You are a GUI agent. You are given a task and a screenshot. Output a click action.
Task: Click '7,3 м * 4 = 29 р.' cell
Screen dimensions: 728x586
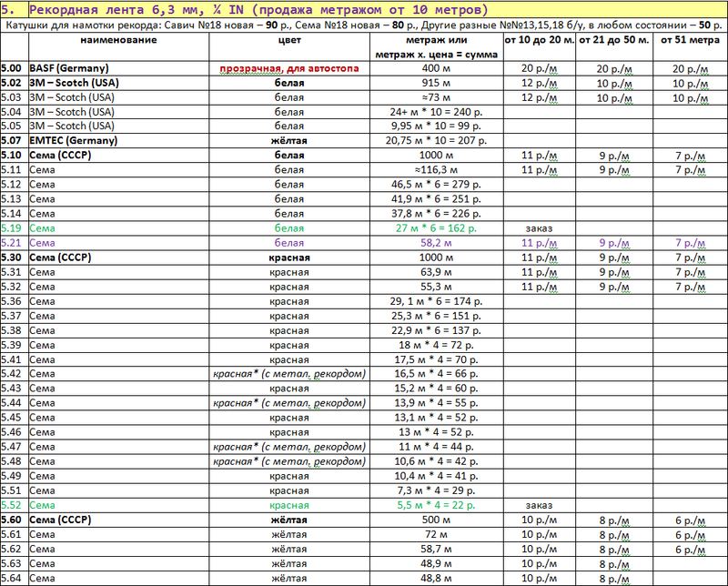(x=437, y=490)
